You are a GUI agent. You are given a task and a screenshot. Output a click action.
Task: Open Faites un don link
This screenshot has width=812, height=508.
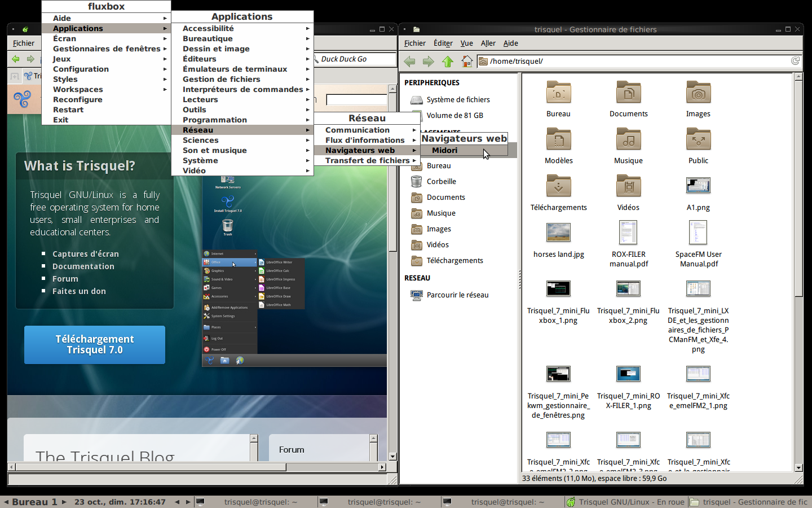(x=79, y=291)
